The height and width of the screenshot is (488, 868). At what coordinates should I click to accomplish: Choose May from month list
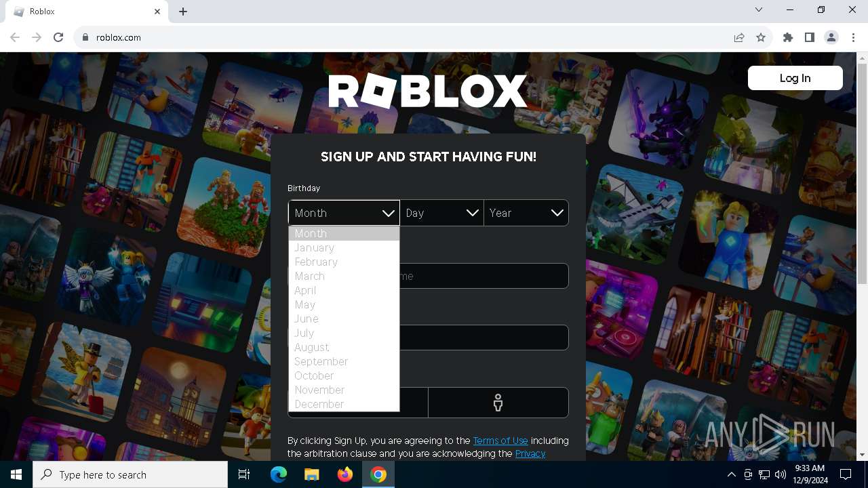(x=344, y=304)
